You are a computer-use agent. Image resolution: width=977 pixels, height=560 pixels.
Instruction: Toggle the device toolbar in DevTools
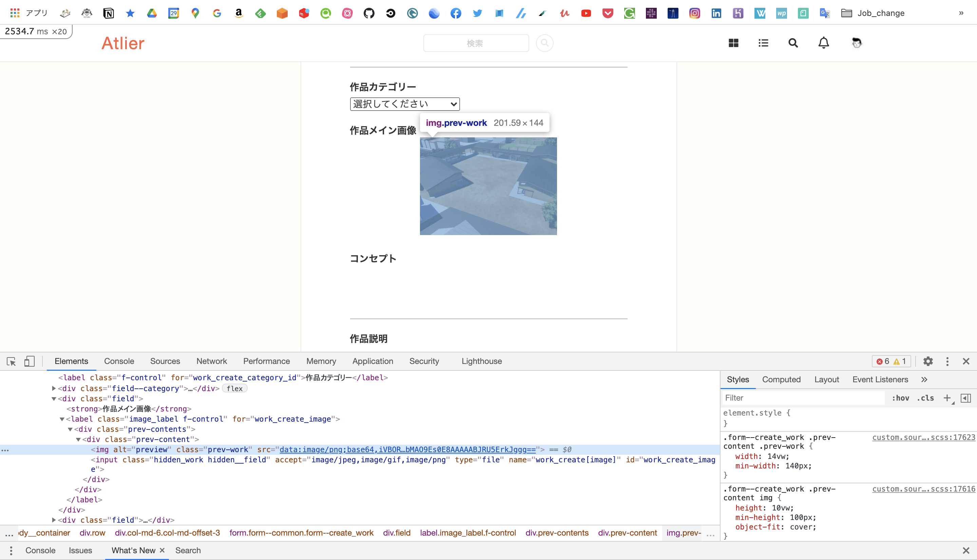(30, 362)
